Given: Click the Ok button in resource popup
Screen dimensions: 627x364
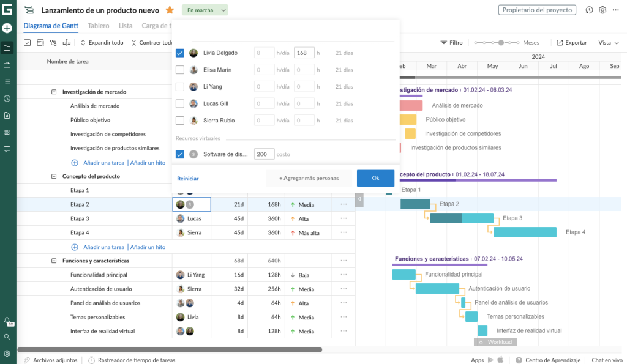Looking at the screenshot, I should point(375,178).
